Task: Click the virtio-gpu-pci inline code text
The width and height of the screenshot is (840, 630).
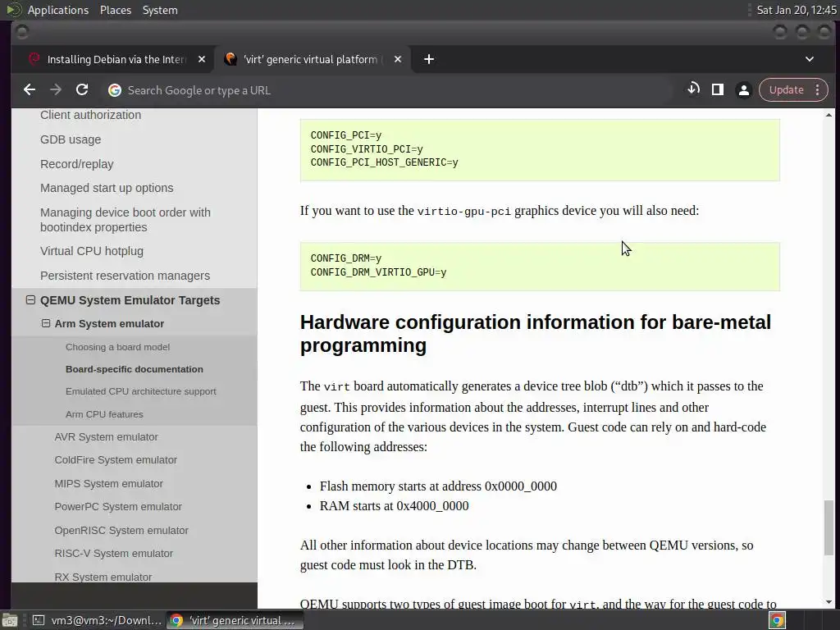Action: 464,211
